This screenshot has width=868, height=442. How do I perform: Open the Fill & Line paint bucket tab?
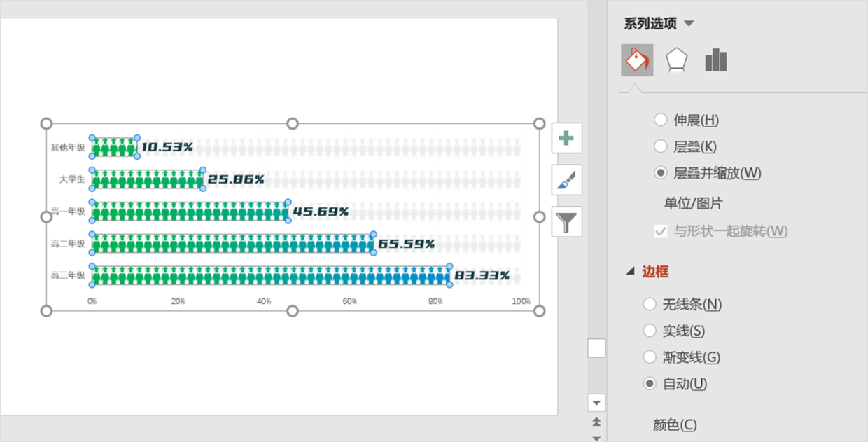tap(637, 60)
